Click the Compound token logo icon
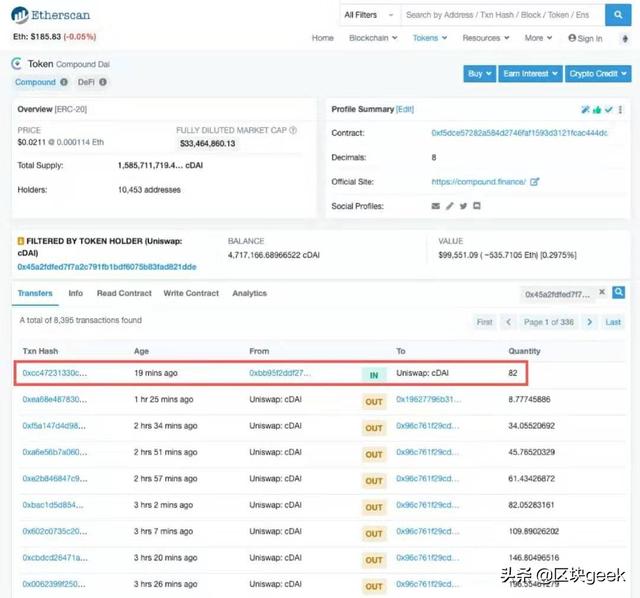The image size is (640, 598). click(x=17, y=64)
